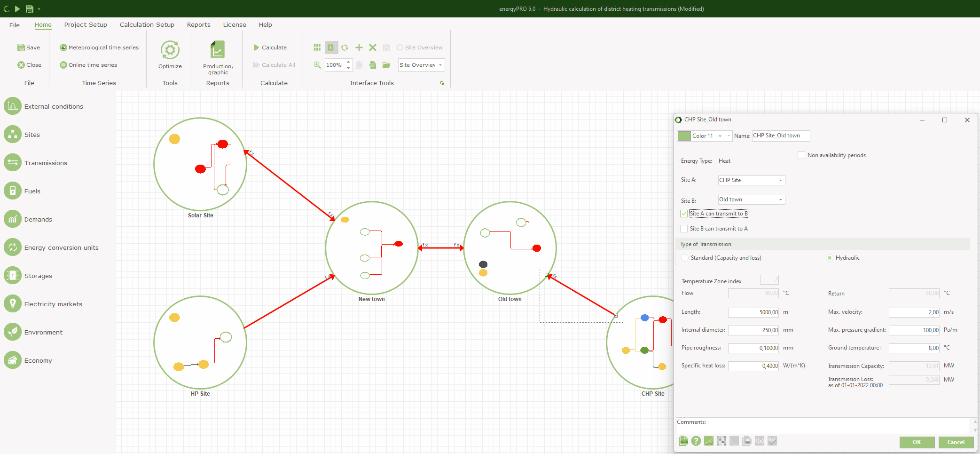Viewport: 980px width, 454px height.
Task: Enable Site B can transmit to A
Action: click(684, 229)
